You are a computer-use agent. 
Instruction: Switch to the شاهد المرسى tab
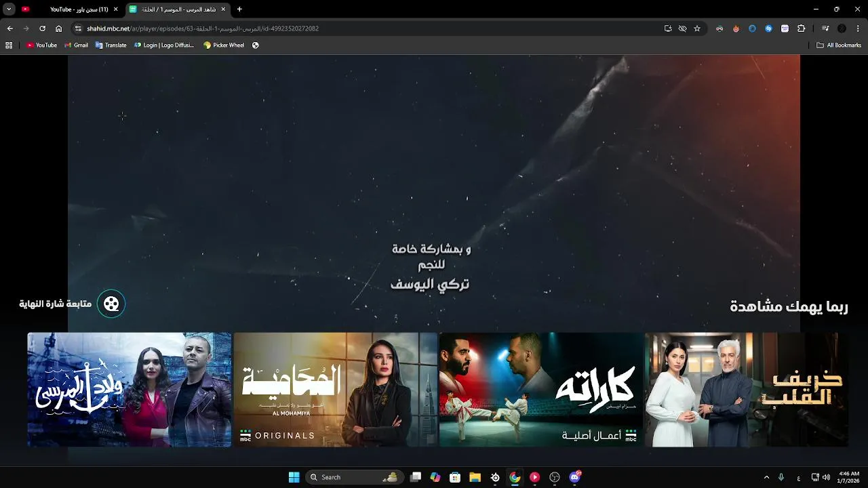point(179,9)
